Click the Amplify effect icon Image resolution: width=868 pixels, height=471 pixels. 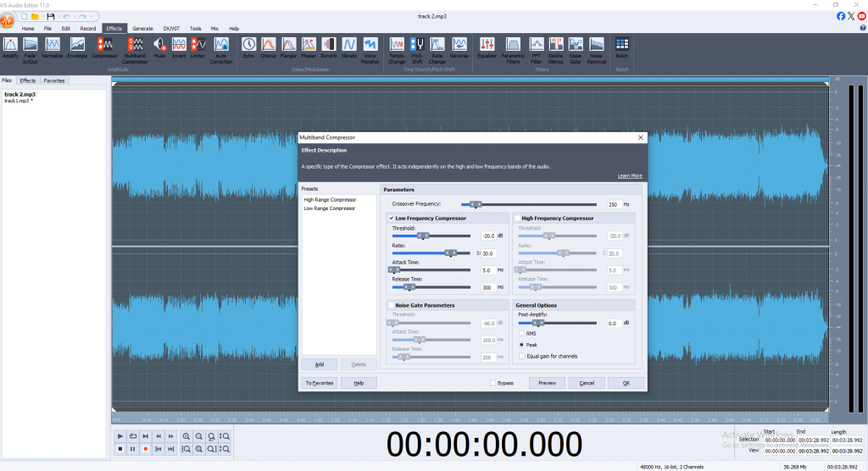[10, 46]
